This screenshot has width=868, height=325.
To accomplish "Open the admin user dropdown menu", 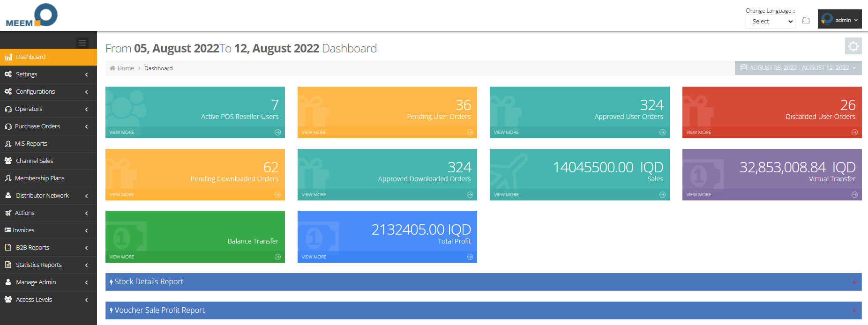I will (839, 19).
